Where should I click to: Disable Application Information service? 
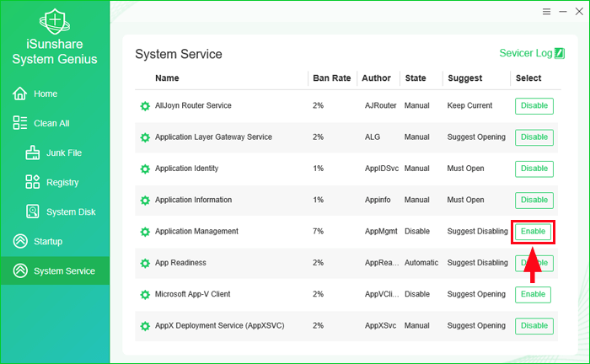pyautogui.click(x=534, y=200)
